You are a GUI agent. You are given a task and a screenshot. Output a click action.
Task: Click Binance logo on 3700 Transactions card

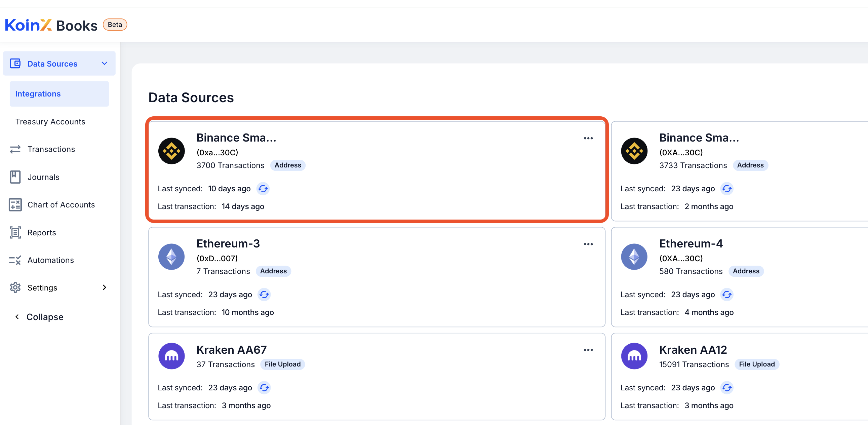tap(171, 151)
